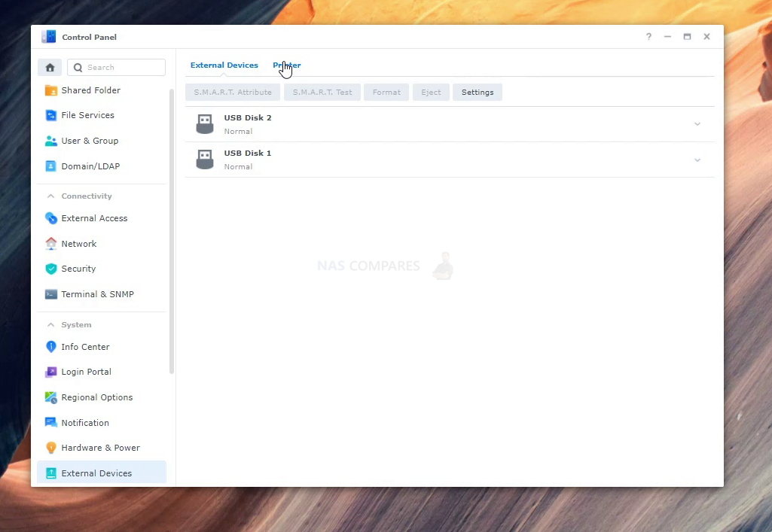
Task: Click the Domain/LDAP icon
Action: coord(50,166)
